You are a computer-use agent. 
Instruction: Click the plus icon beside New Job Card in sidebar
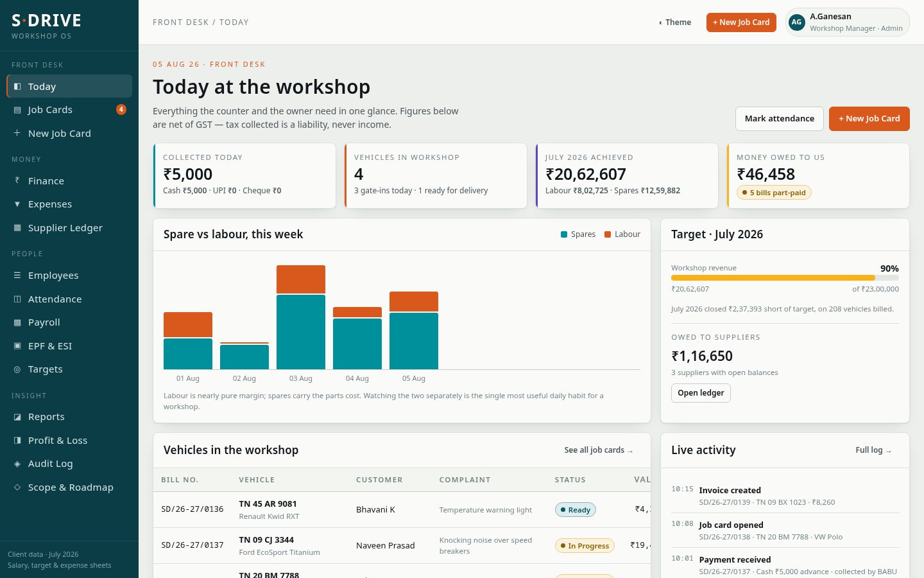pos(17,133)
